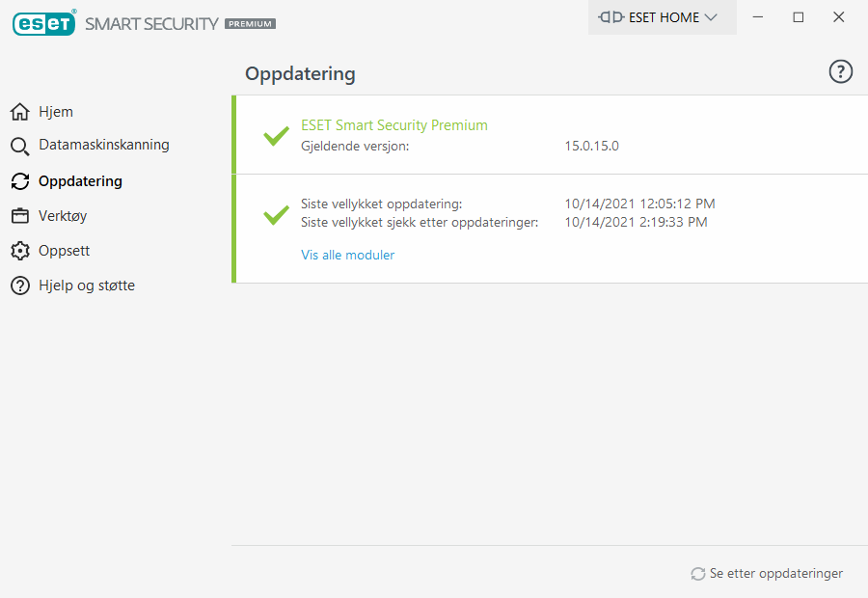The height and width of the screenshot is (598, 868).
Task: Click the green checkmark beside Gjeldende versjon
Action: click(276, 136)
